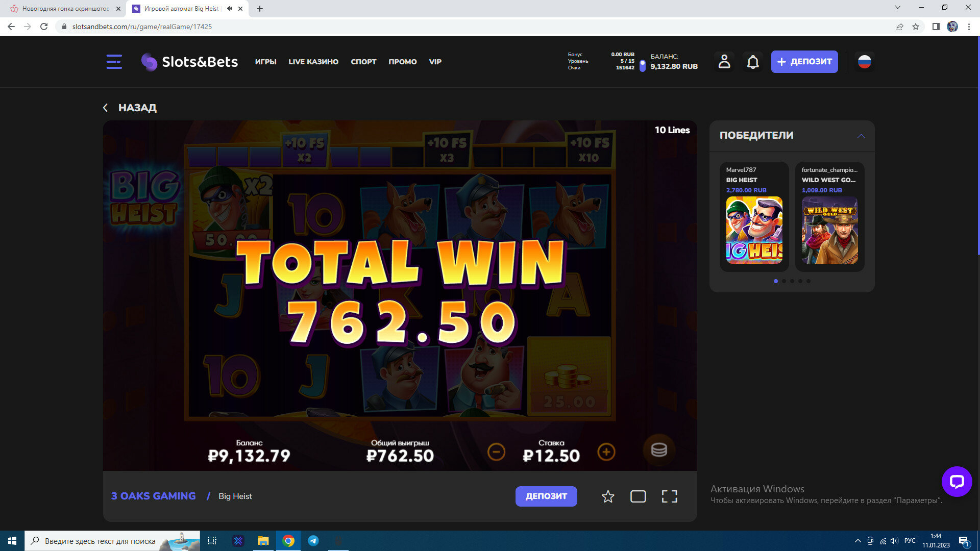Add Big Heist to favorites star

coord(608,496)
